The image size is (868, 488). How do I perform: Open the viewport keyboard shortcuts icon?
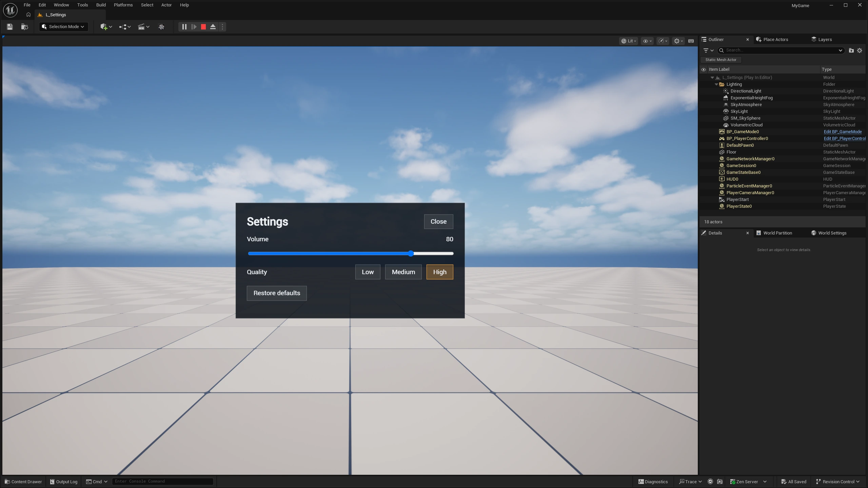coord(691,41)
